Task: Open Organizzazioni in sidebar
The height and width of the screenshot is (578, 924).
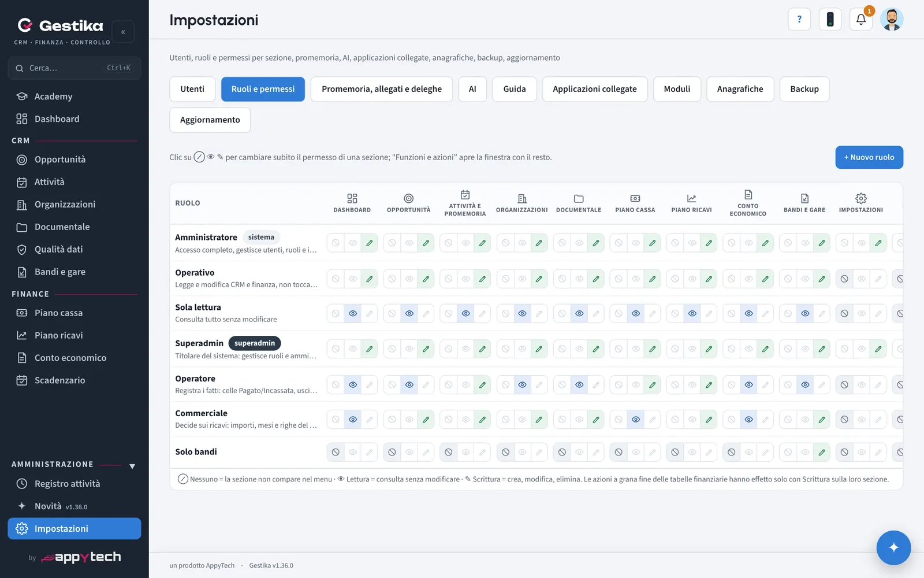Action: tap(74, 204)
